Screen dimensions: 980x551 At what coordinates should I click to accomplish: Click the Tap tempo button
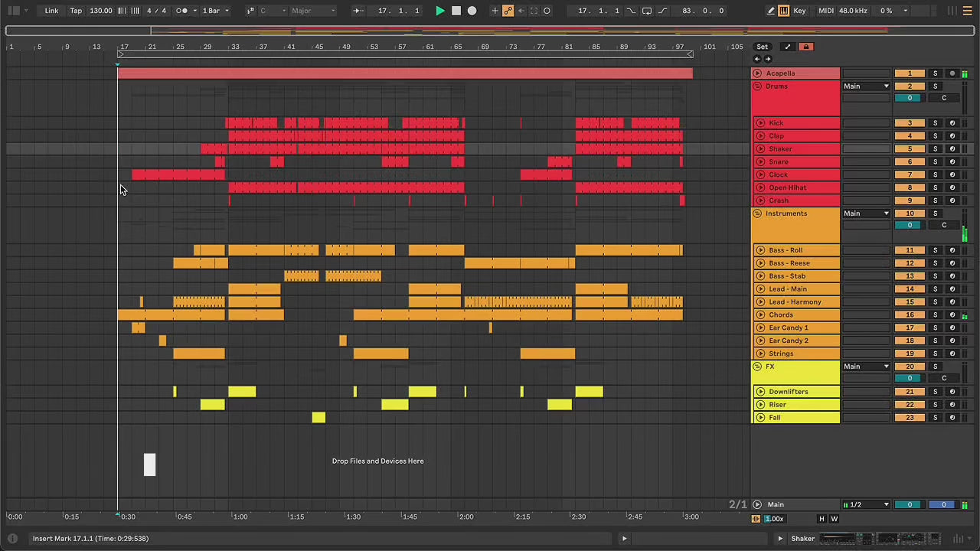pyautogui.click(x=77, y=11)
